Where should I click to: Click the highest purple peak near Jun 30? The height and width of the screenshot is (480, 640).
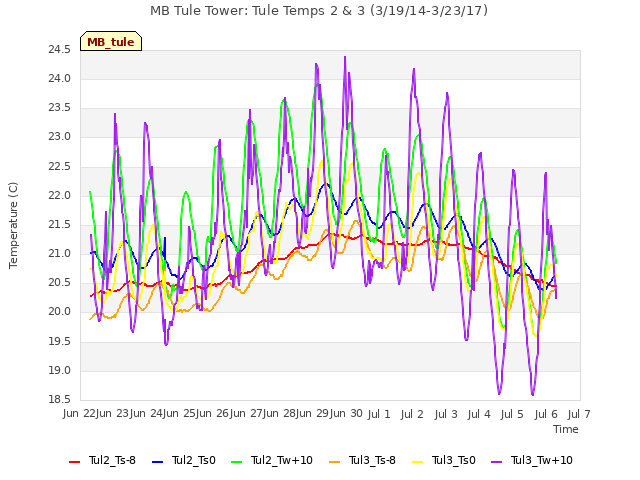click(x=345, y=57)
